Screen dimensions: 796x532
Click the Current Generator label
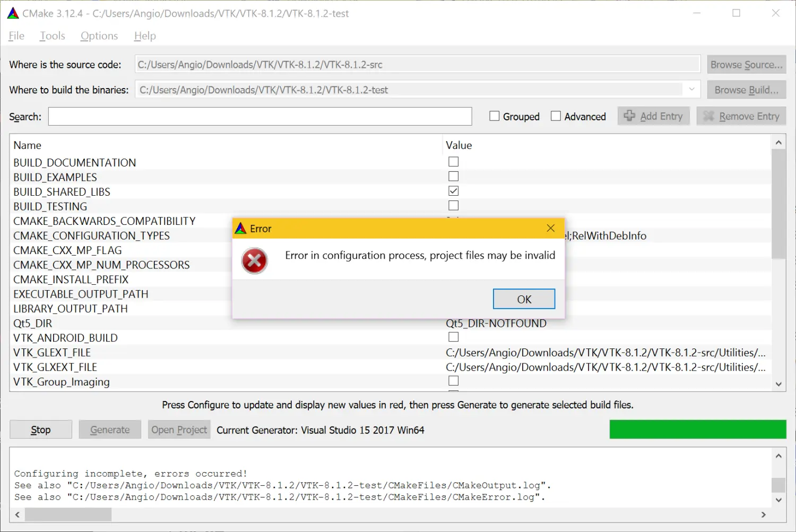click(321, 430)
